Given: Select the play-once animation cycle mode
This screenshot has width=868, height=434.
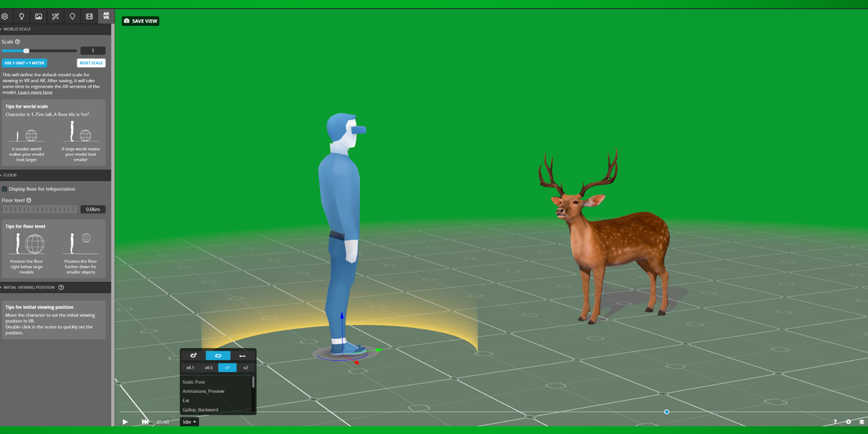Looking at the screenshot, I should tap(242, 355).
